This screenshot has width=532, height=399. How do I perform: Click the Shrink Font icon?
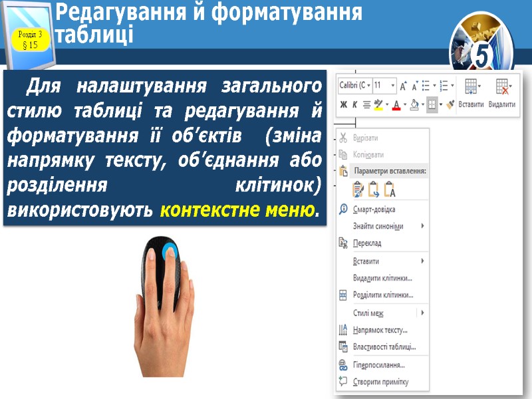click(416, 86)
